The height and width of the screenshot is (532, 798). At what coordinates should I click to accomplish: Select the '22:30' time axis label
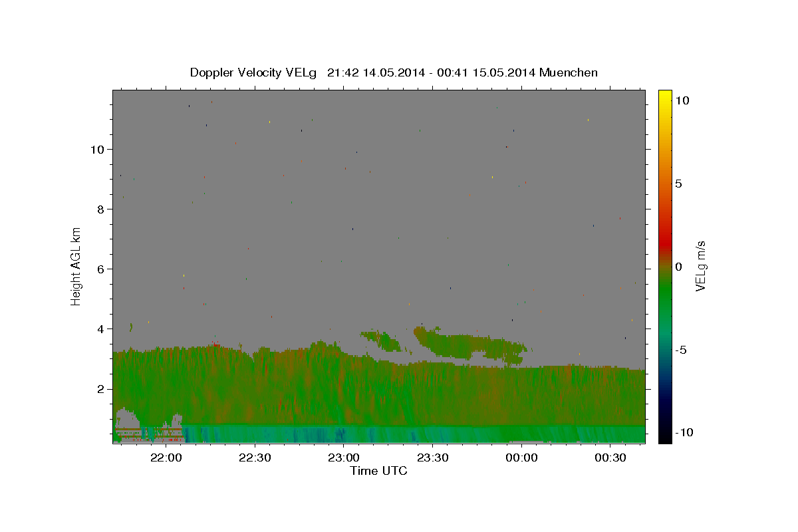click(255, 458)
